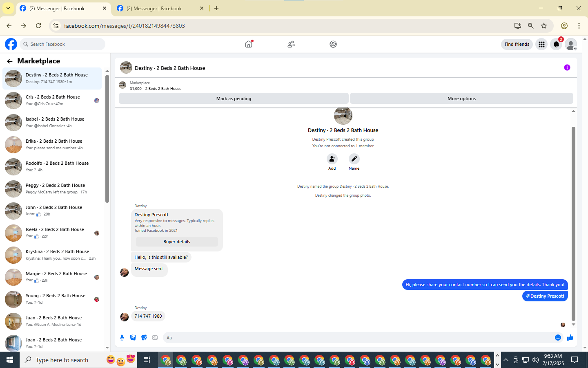Click Mark as pending
Viewport: 588px width, 368px height.
click(234, 99)
